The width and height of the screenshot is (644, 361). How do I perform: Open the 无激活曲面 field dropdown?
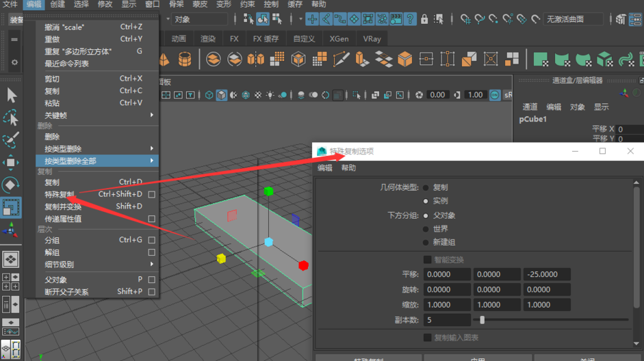574,19
